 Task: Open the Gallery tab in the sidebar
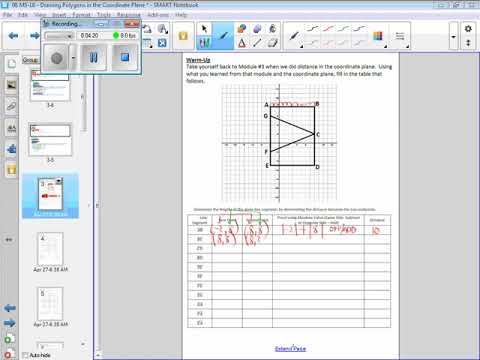[12, 85]
